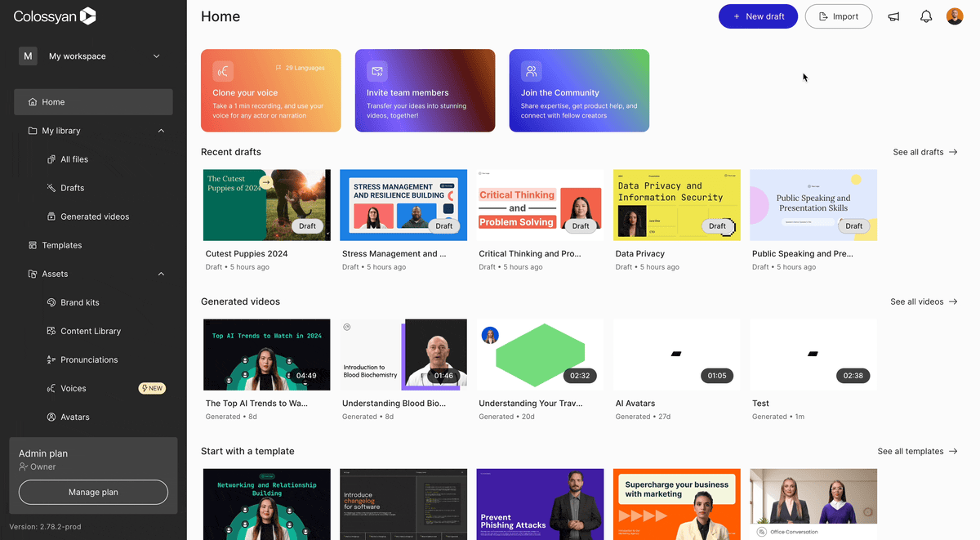The image size is (980, 540).
Task: Go to Home in the sidebar
Action: 93,102
